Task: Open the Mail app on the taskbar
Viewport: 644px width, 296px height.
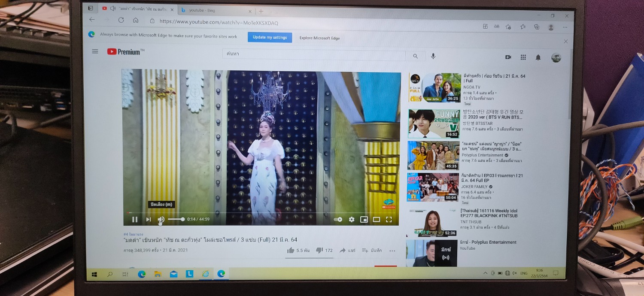Action: click(173, 274)
